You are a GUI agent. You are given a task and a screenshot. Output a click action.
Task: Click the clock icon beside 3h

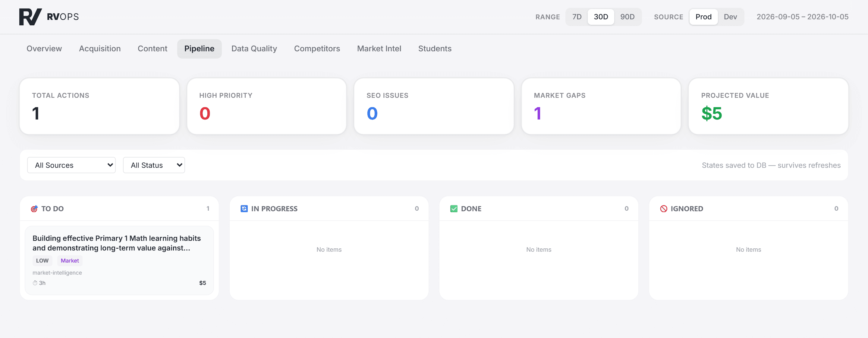(35, 283)
